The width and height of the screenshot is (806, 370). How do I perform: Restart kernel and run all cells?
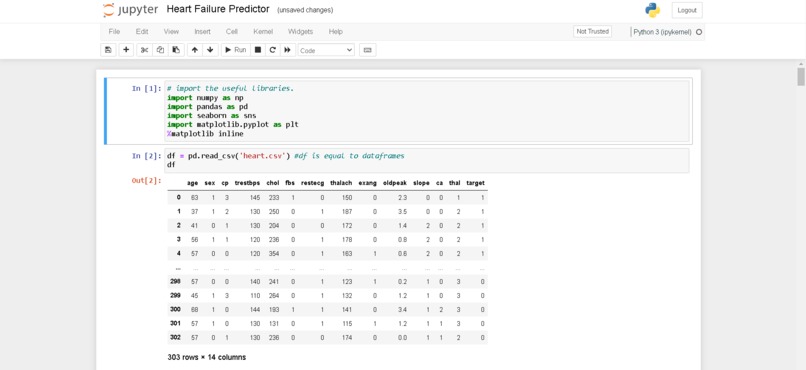(x=287, y=50)
